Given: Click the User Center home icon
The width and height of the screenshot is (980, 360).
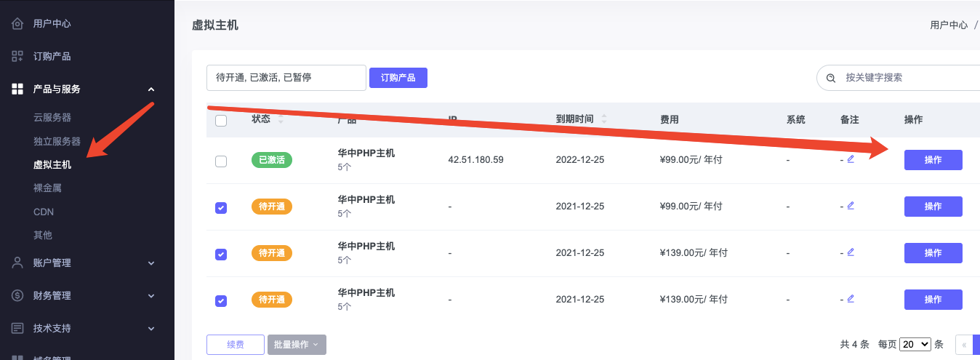Looking at the screenshot, I should [x=17, y=23].
